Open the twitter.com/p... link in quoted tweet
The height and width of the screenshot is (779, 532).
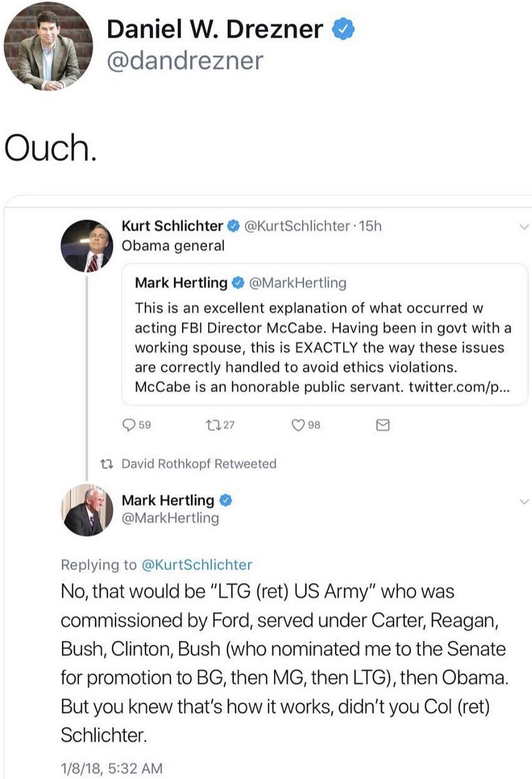pyautogui.click(x=459, y=387)
